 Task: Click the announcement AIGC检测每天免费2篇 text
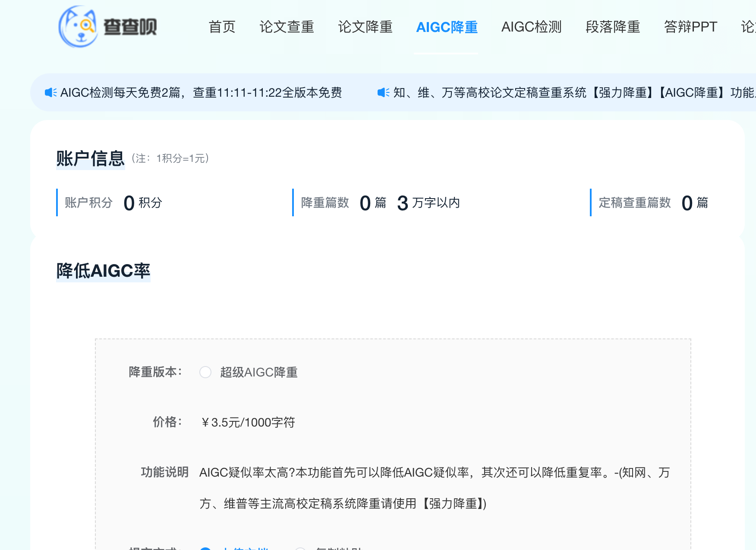point(201,92)
